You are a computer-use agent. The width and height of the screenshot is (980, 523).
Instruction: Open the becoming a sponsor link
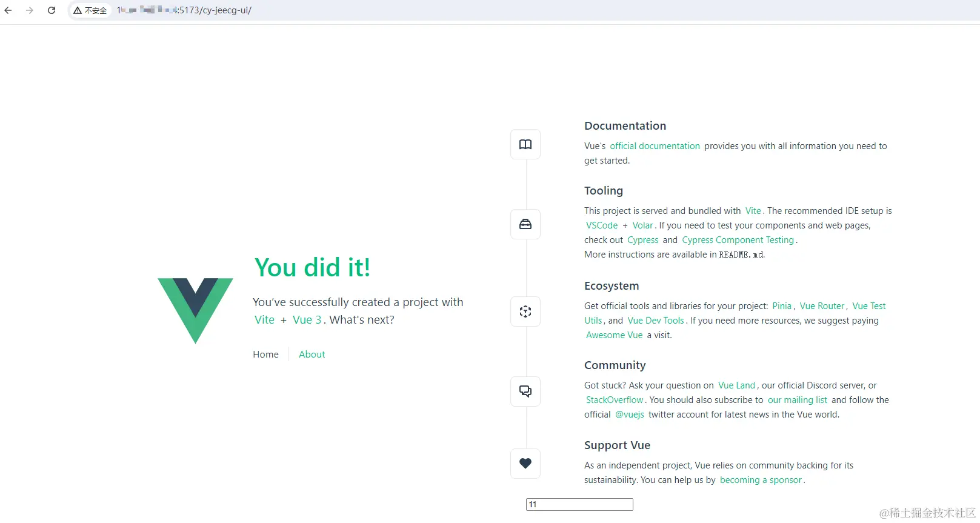pos(761,480)
